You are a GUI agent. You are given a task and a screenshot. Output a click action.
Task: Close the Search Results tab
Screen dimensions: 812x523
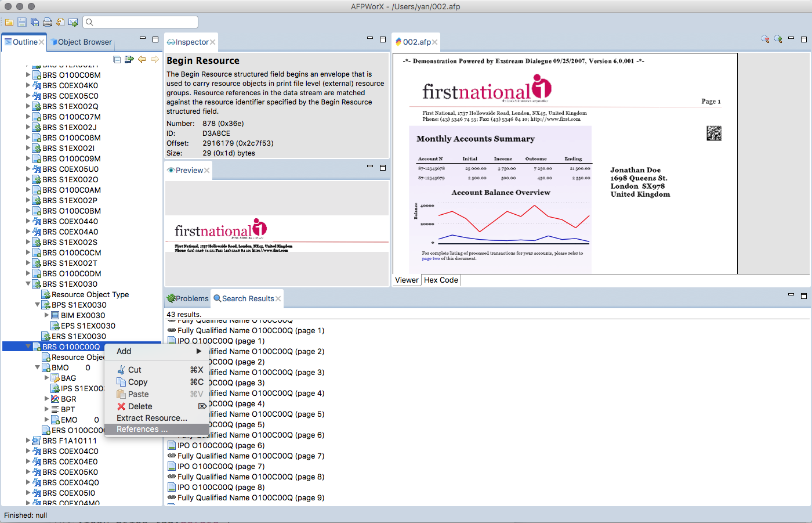click(x=278, y=299)
